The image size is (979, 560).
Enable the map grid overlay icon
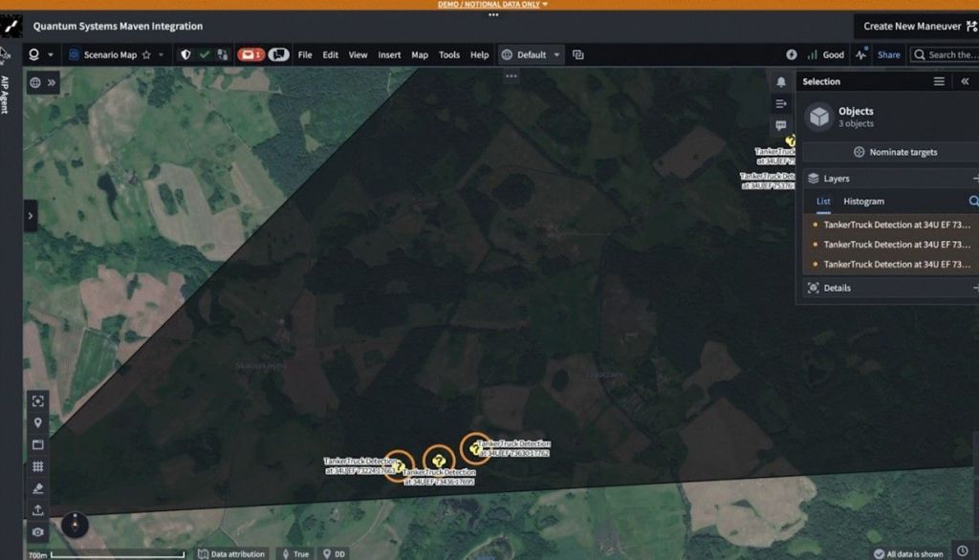tap(37, 467)
